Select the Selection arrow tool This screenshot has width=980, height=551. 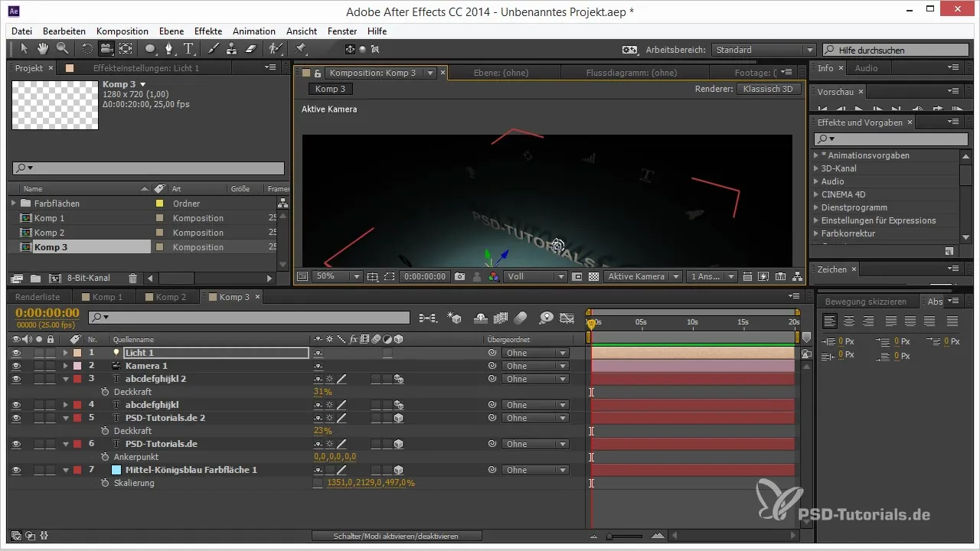point(24,48)
